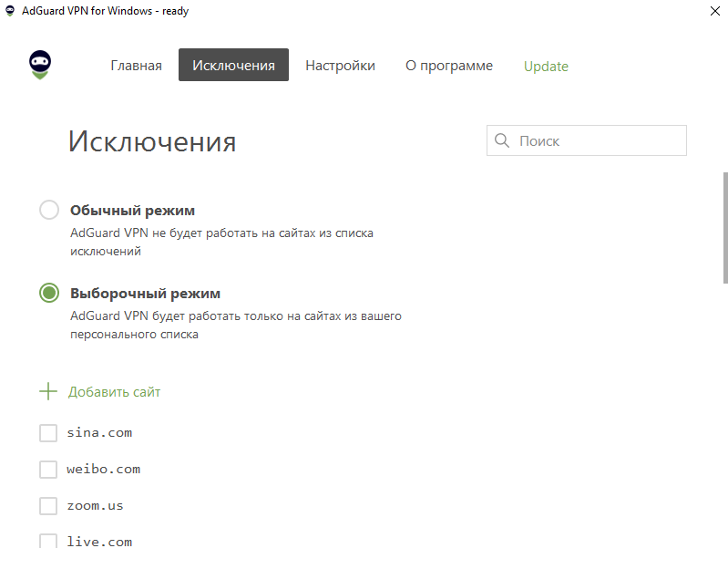Click the Обычный режим label
728x569 pixels.
coord(132,211)
